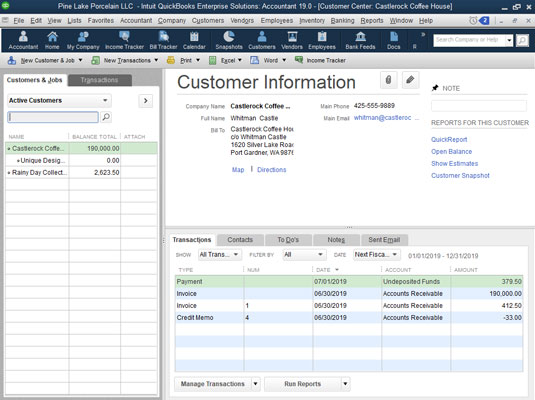The image size is (535, 400).
Task: Open Bank Feeds icon
Action: click(360, 40)
